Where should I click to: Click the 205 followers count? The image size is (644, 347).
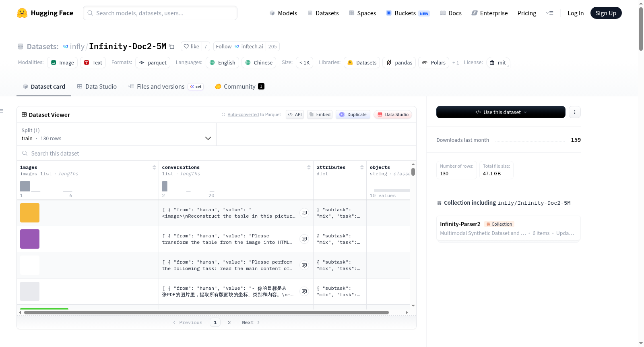(x=272, y=46)
